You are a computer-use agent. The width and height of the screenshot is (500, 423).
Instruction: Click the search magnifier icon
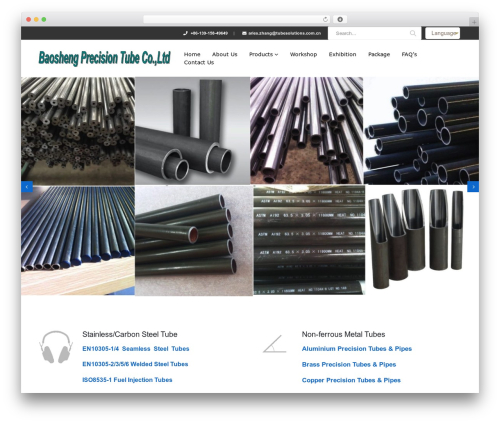pos(413,33)
